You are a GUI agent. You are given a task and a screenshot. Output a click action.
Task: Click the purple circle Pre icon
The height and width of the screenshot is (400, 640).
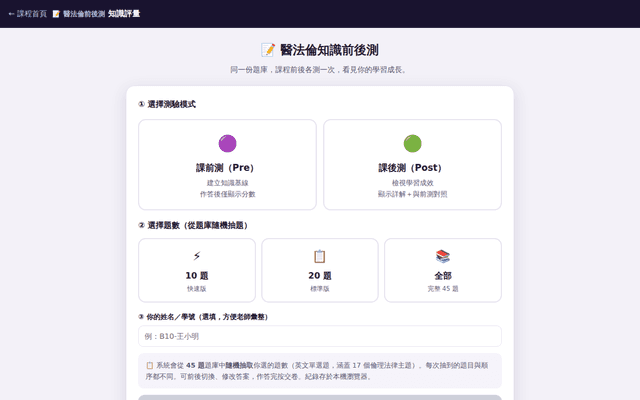point(227,143)
